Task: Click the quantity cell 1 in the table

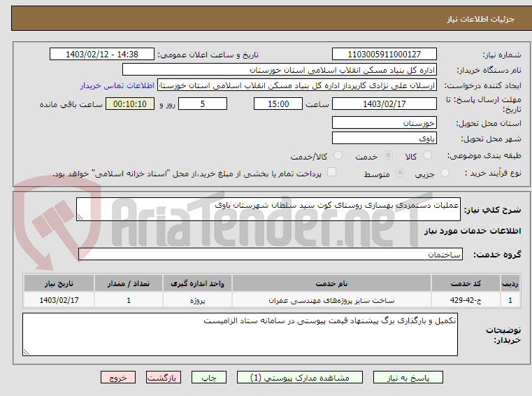Action: point(129,300)
